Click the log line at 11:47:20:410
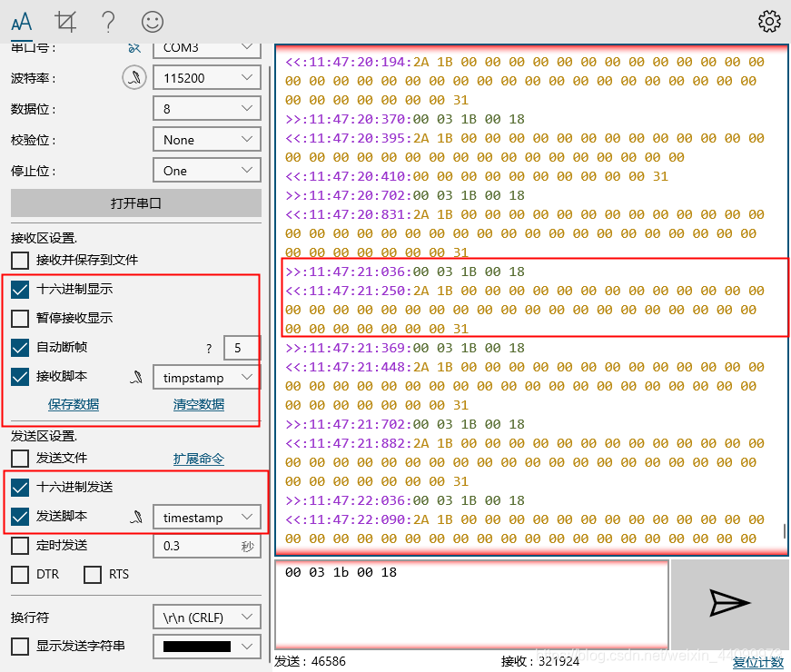Screen dimensions: 791x672 [477, 176]
